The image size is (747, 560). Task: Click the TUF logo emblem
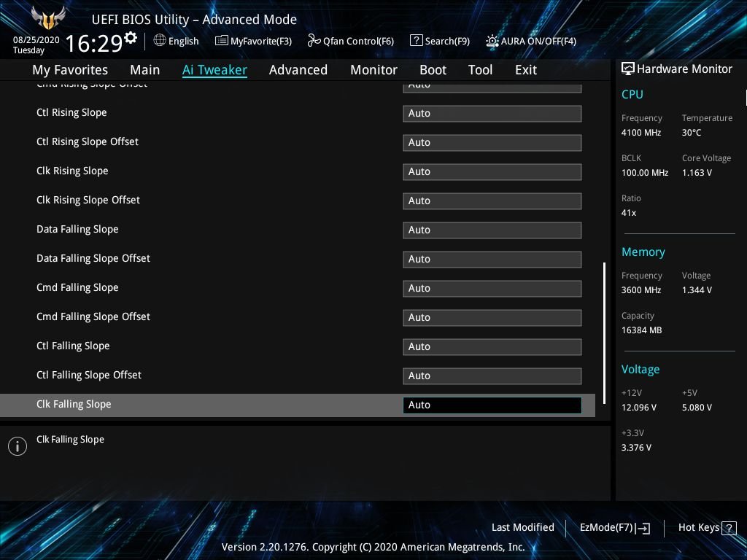point(47,17)
